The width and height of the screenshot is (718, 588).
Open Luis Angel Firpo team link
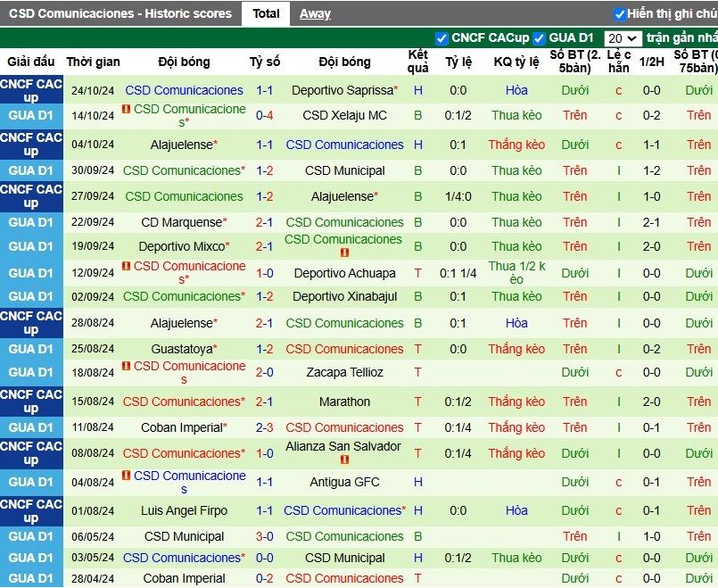pos(184,510)
